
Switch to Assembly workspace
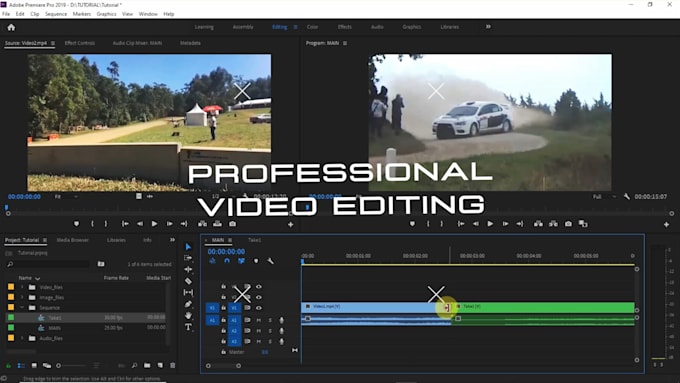click(x=243, y=27)
